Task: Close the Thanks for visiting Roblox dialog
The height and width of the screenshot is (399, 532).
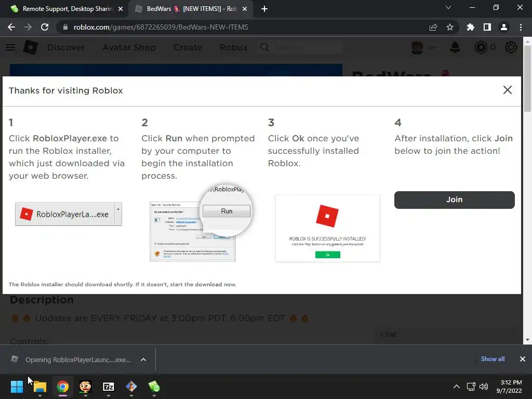Action: pyautogui.click(x=507, y=90)
